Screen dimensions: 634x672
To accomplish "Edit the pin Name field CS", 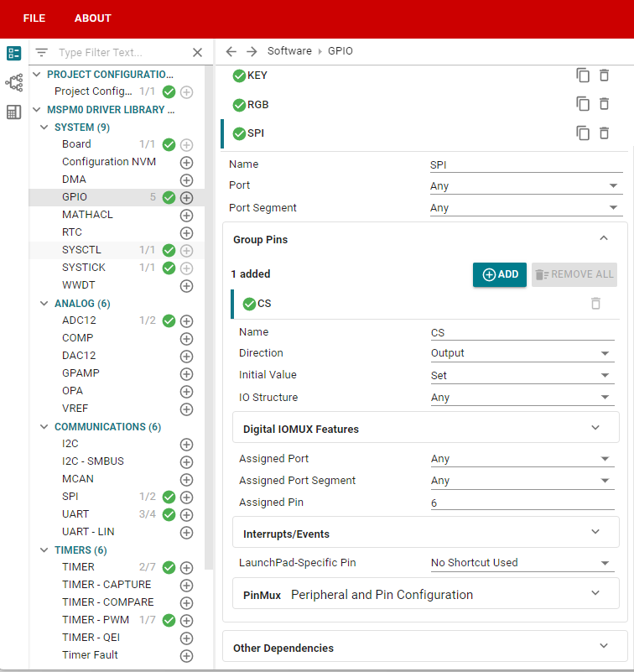I will pos(522,333).
